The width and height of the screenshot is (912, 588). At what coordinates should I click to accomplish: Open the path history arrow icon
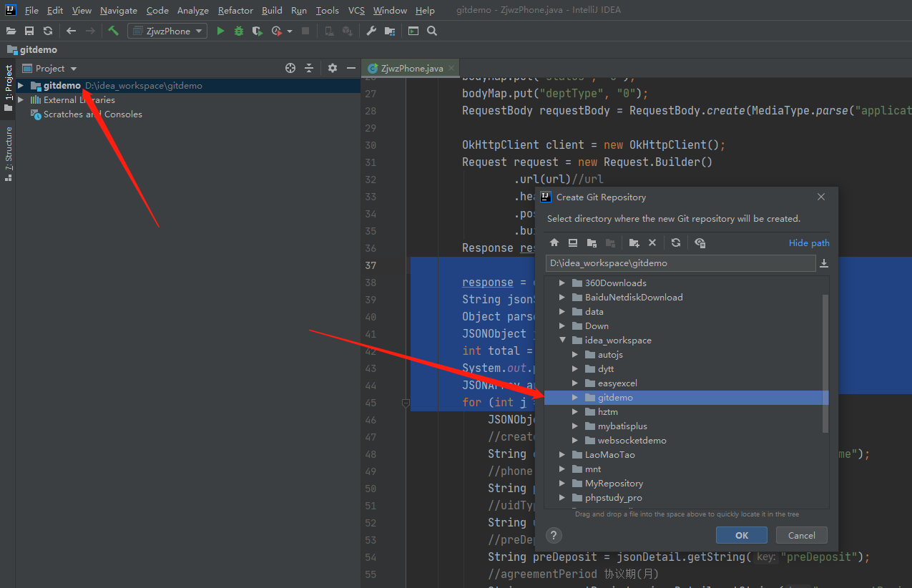pos(824,263)
